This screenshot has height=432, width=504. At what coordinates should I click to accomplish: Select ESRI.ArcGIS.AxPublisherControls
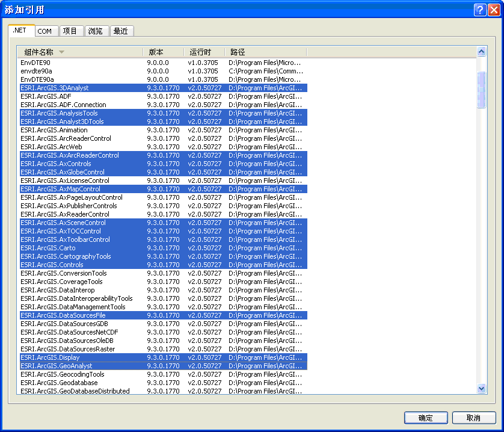163,206
